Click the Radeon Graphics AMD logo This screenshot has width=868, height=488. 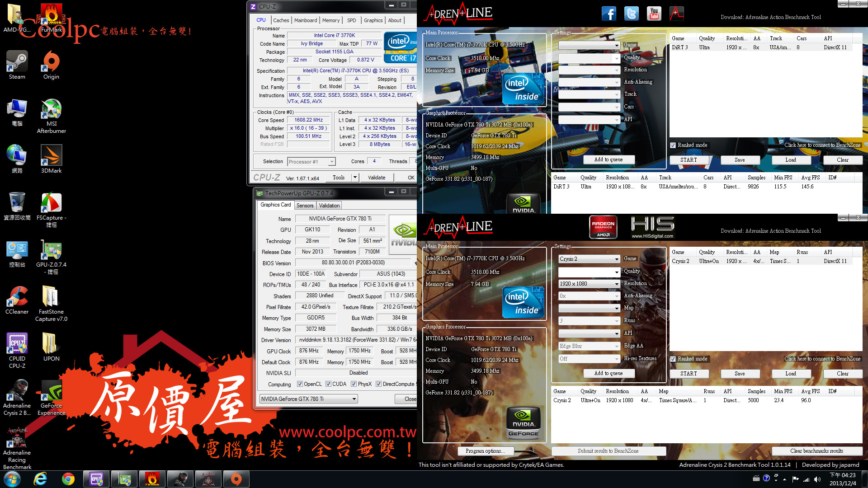[603, 227]
